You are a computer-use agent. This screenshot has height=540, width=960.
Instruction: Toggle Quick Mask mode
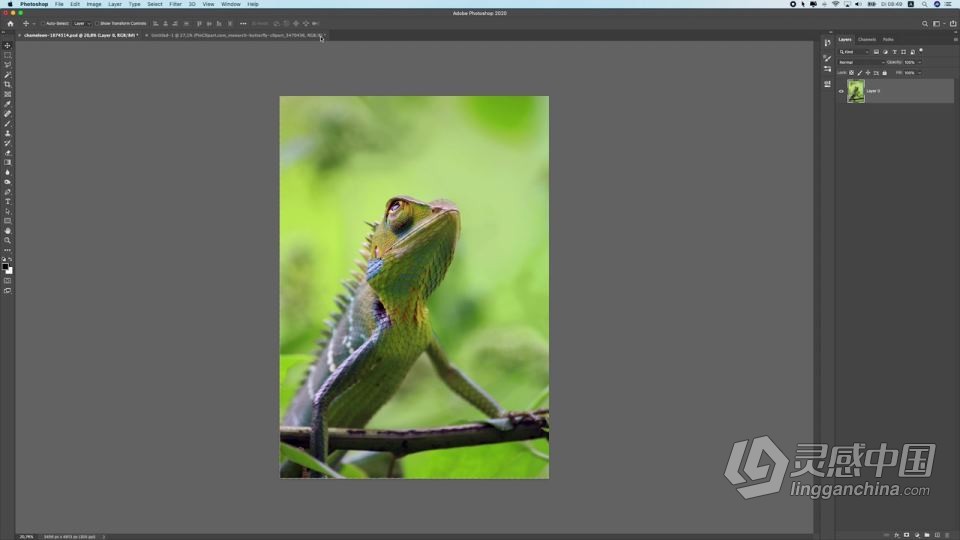coord(7,281)
